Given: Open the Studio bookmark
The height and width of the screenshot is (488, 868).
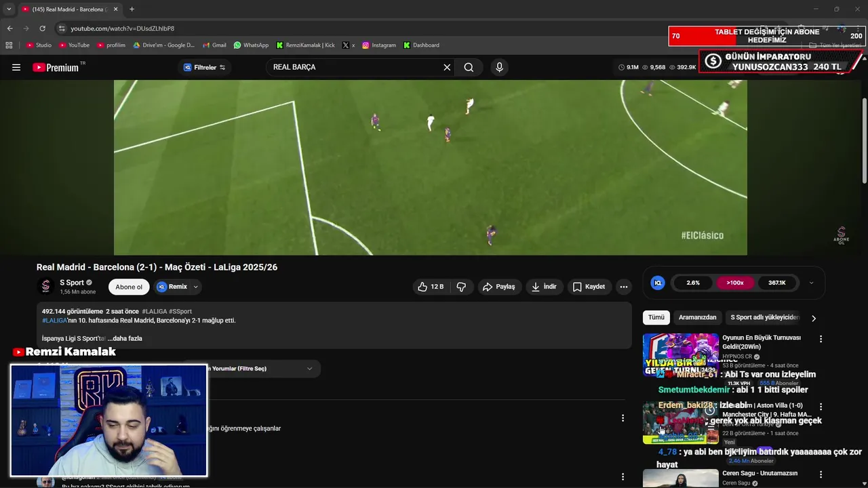Looking at the screenshot, I should (39, 45).
